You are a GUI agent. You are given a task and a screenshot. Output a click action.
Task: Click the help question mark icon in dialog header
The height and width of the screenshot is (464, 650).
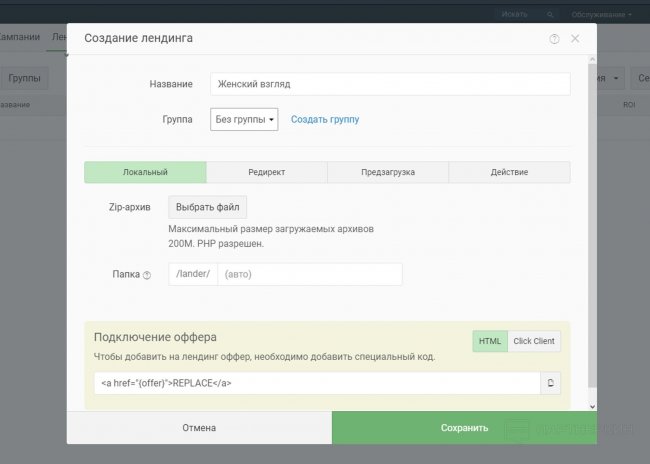[554, 39]
